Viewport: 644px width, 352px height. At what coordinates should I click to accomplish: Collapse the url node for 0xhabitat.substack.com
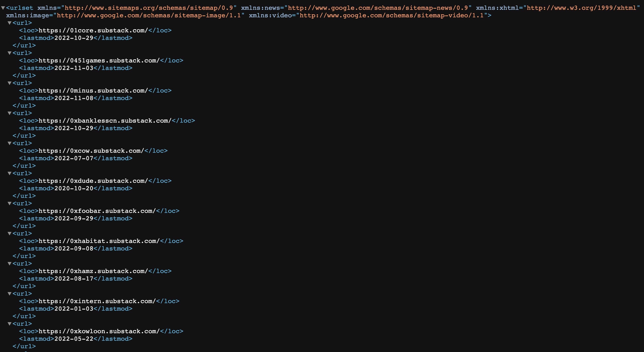10,234
